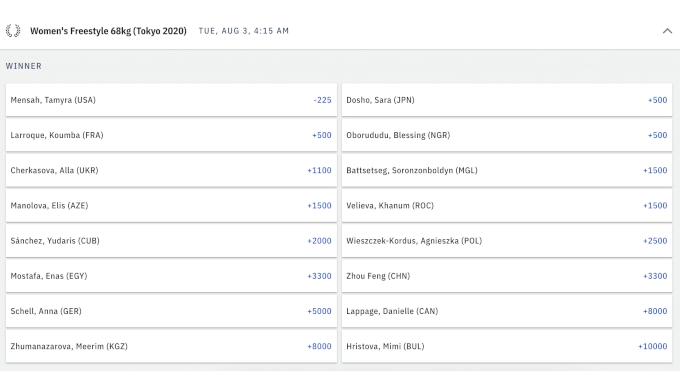
Task: Open the Women's Freestyle 68kg event title
Action: [x=108, y=31]
